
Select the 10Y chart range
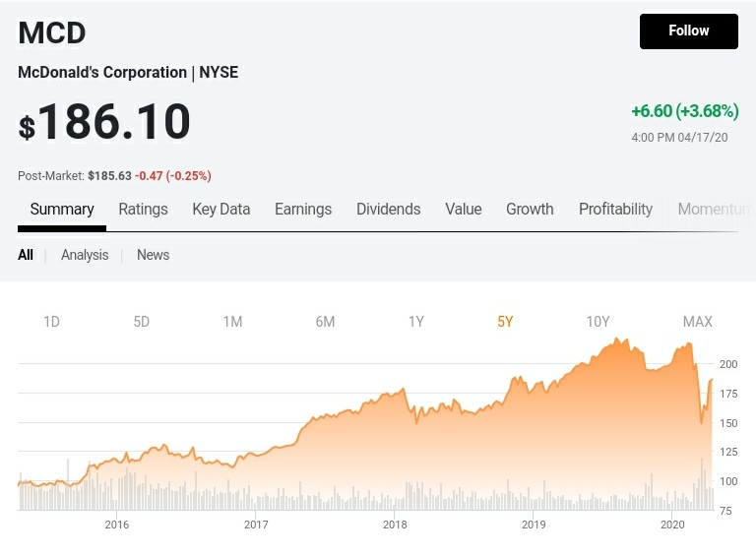point(598,322)
